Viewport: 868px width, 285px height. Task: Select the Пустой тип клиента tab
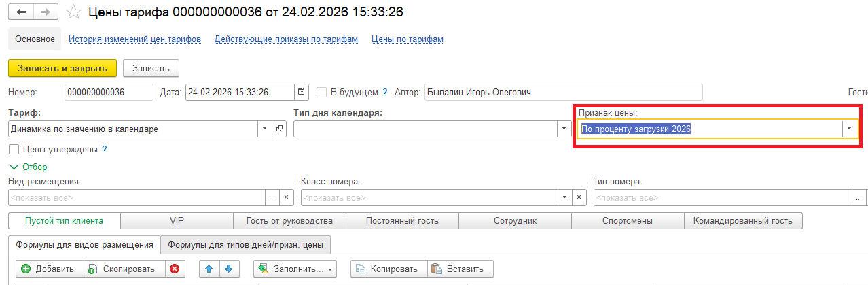point(64,220)
